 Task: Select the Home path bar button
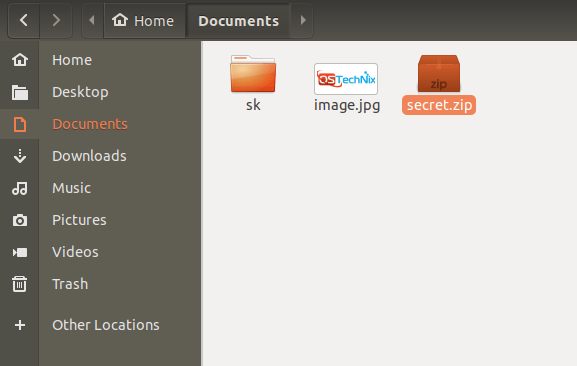point(145,20)
